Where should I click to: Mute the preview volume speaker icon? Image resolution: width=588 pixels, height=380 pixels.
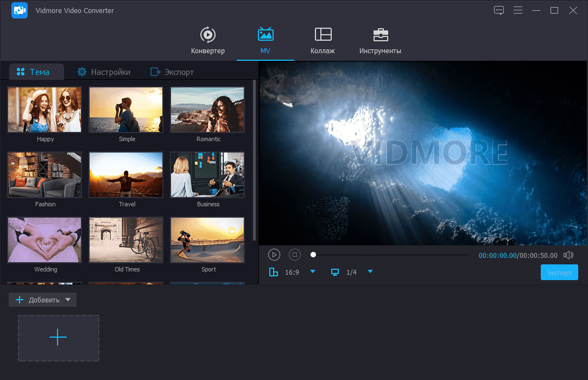[568, 255]
